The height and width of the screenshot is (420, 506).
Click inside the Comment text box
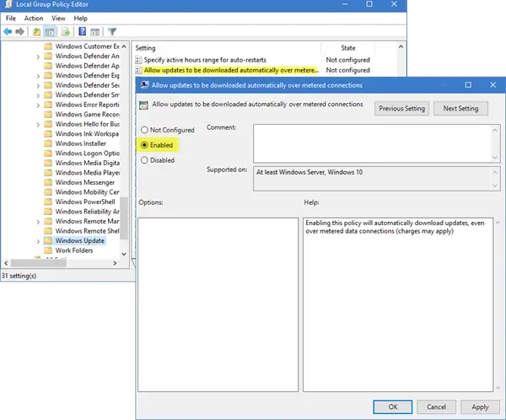pos(373,143)
